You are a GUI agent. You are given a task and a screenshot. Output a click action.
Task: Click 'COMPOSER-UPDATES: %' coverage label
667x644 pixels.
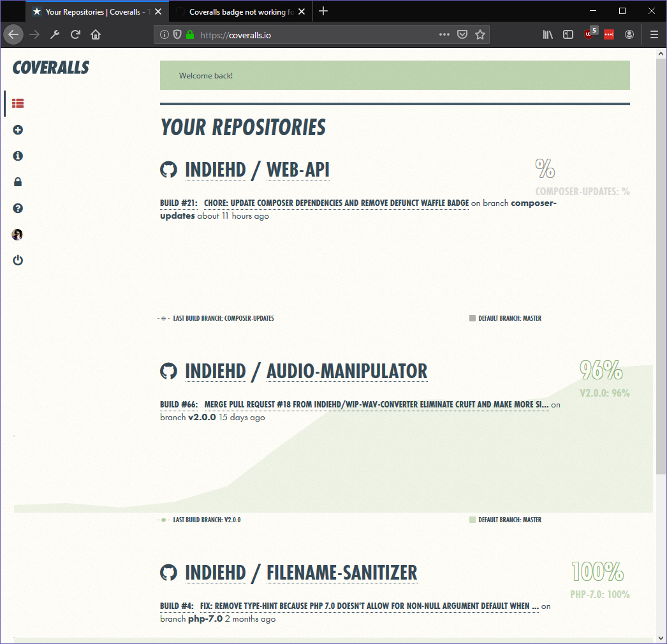coord(582,191)
